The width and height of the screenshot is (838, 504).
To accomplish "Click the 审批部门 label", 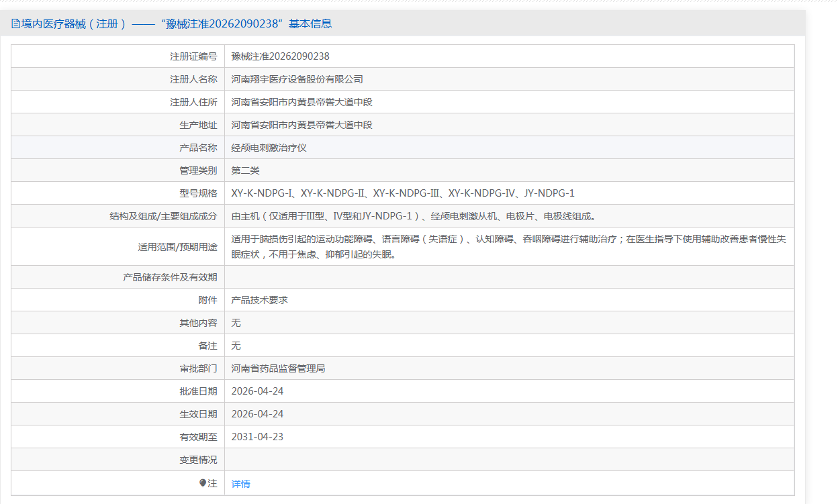I will 198,368.
